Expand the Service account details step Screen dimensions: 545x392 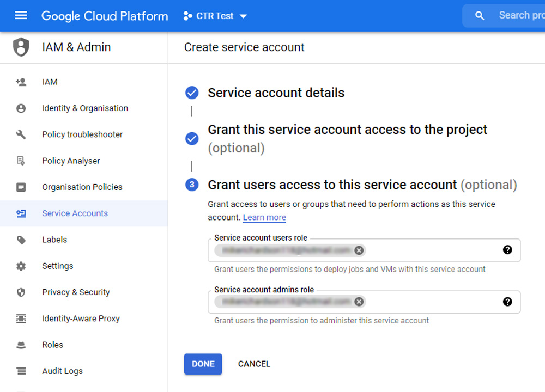[x=276, y=93]
